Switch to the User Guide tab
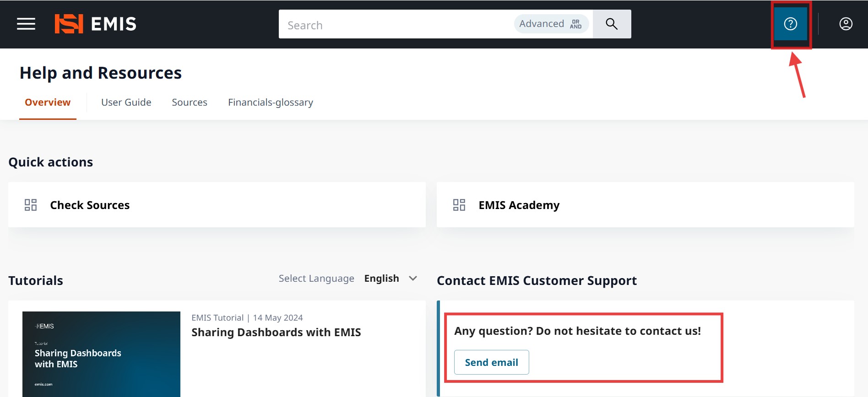Image resolution: width=868 pixels, height=397 pixels. (x=126, y=102)
